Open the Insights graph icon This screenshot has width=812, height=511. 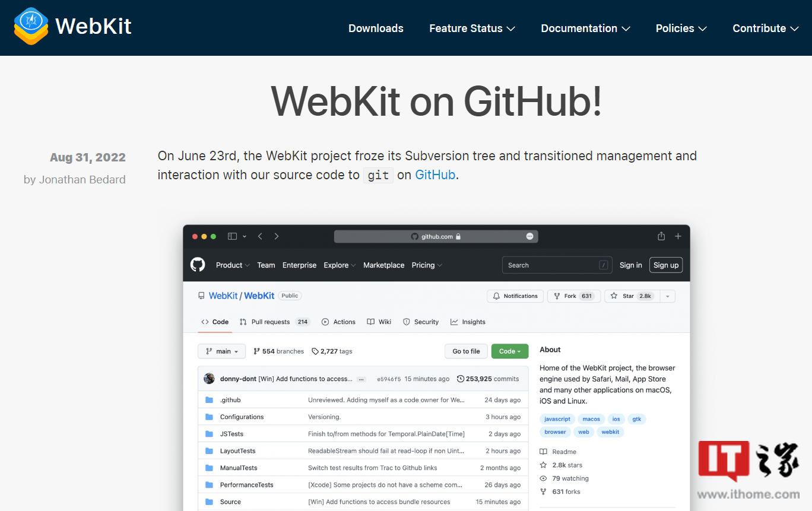point(455,322)
